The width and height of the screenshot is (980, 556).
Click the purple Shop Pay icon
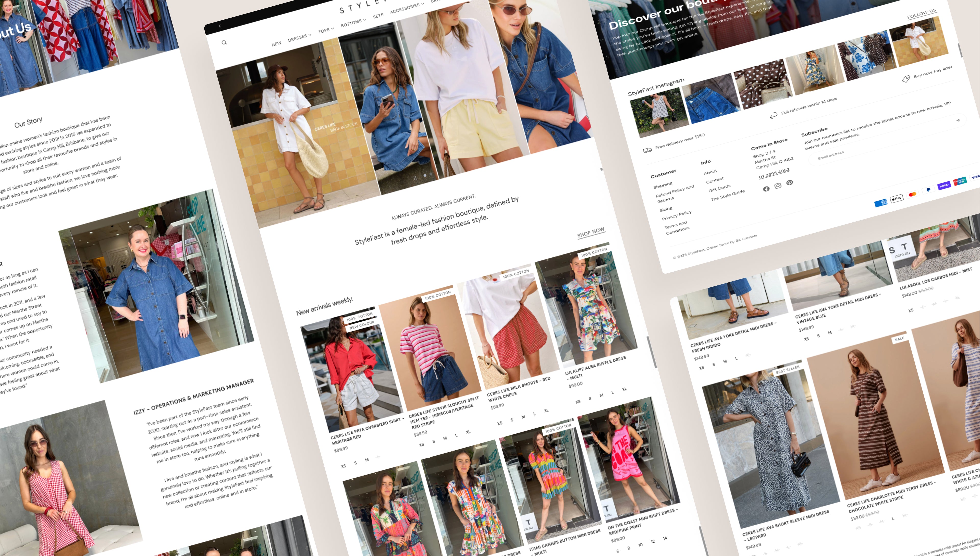944,186
